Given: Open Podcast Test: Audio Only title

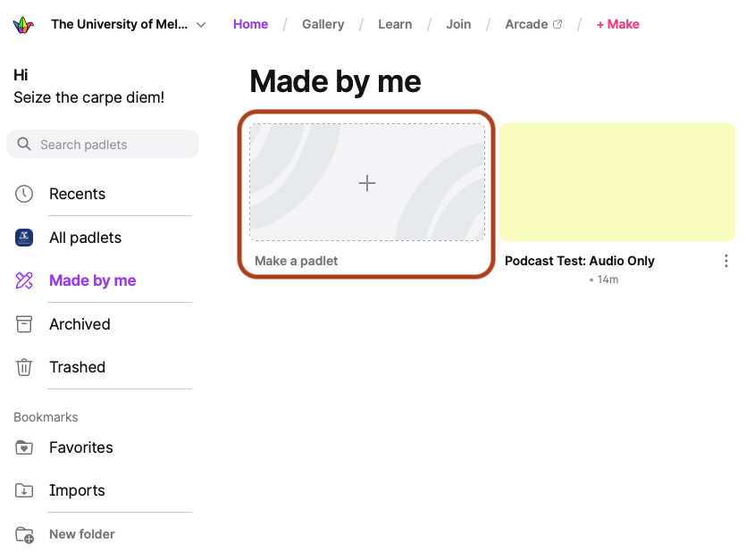Looking at the screenshot, I should point(580,261).
